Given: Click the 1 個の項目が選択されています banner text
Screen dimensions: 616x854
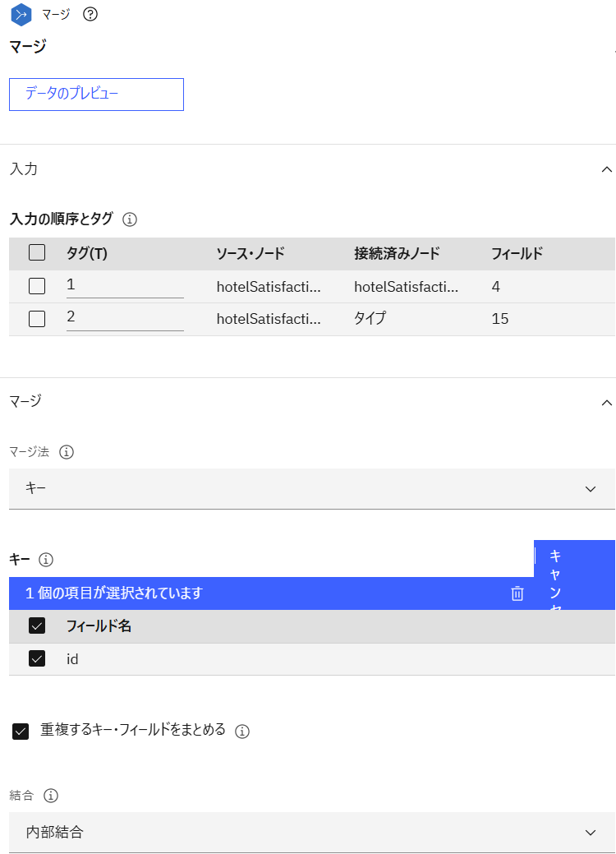Looking at the screenshot, I should (x=114, y=593).
